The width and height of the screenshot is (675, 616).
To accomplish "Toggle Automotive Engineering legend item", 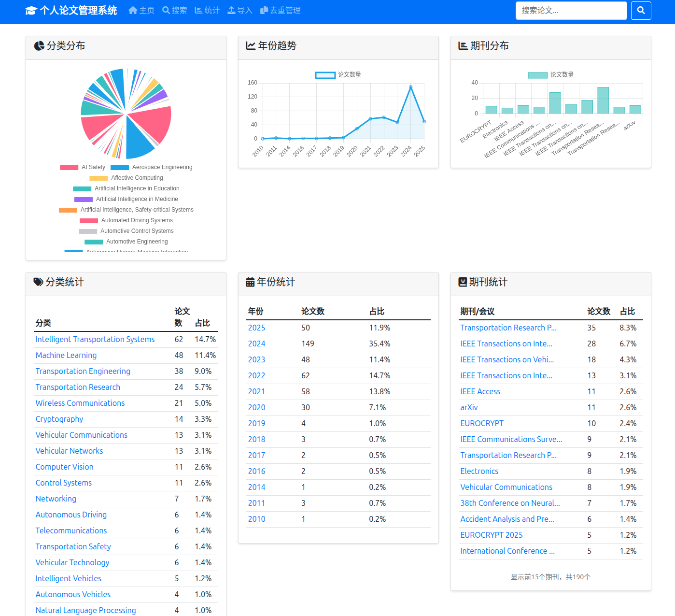I will (126, 242).
